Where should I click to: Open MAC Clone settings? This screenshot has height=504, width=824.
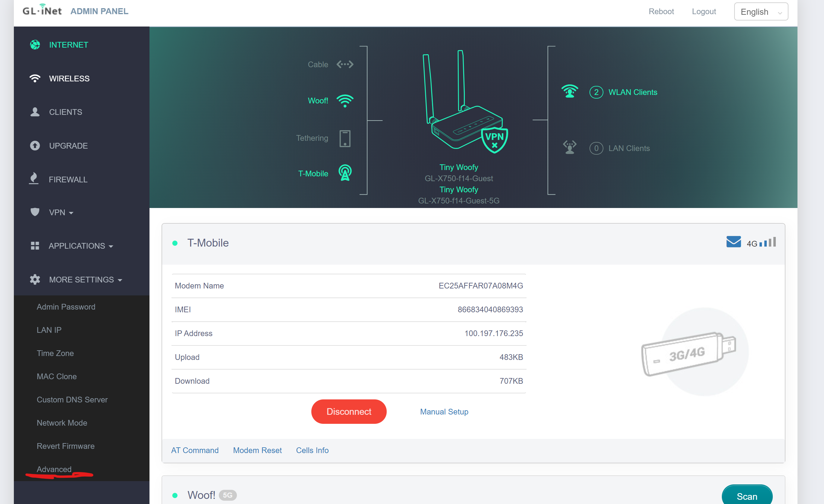(57, 376)
